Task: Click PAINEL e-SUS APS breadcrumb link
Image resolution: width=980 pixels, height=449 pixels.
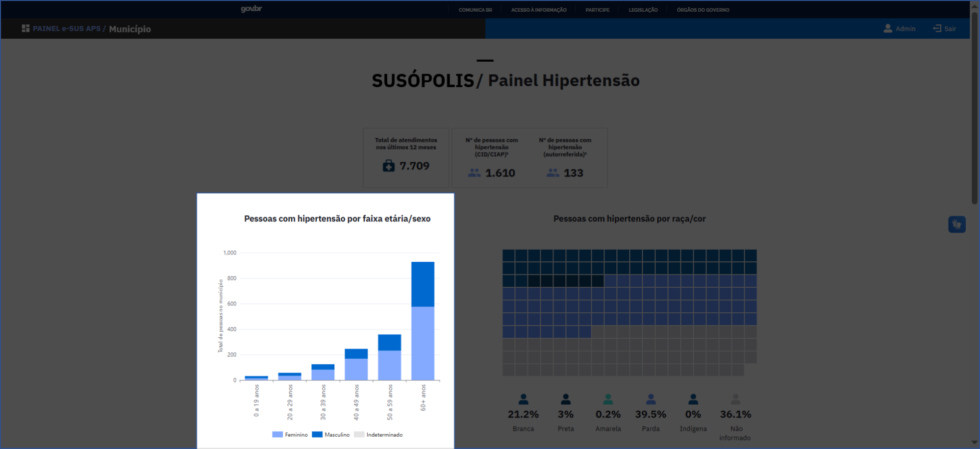Action: (x=66, y=28)
